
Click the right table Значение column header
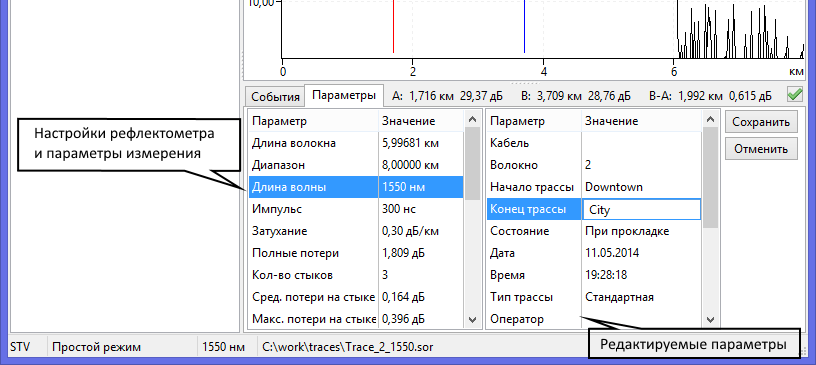point(641,121)
